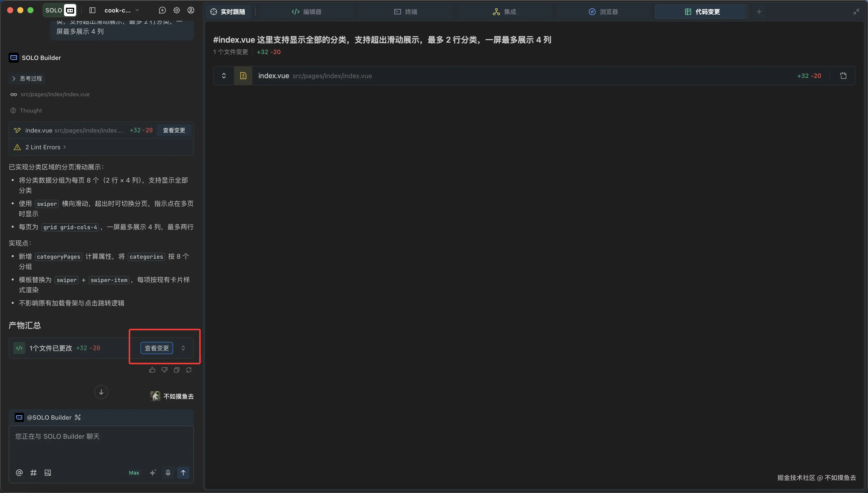868x493 pixels.
Task: Click the voice input microphone icon
Action: [168, 473]
